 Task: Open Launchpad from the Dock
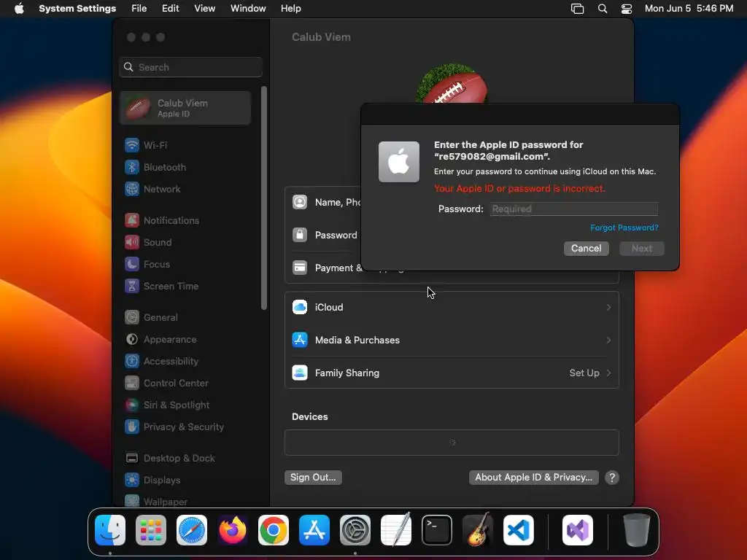tap(151, 530)
